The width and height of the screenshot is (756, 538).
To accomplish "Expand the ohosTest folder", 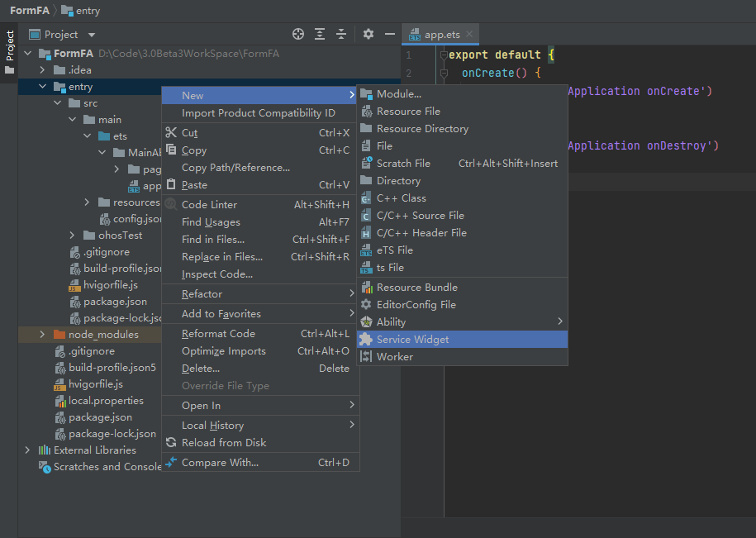I will tap(73, 236).
